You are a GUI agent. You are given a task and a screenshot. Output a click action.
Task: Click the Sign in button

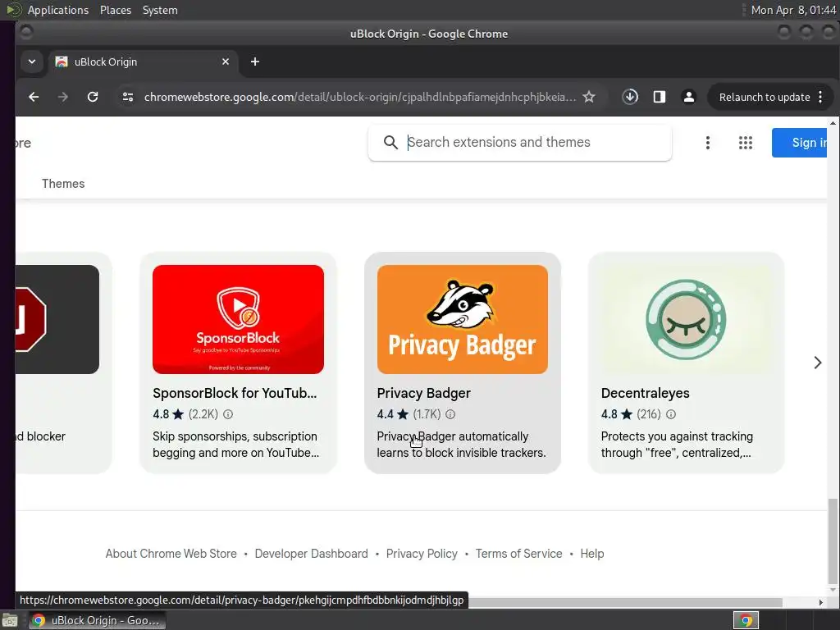pos(799,143)
